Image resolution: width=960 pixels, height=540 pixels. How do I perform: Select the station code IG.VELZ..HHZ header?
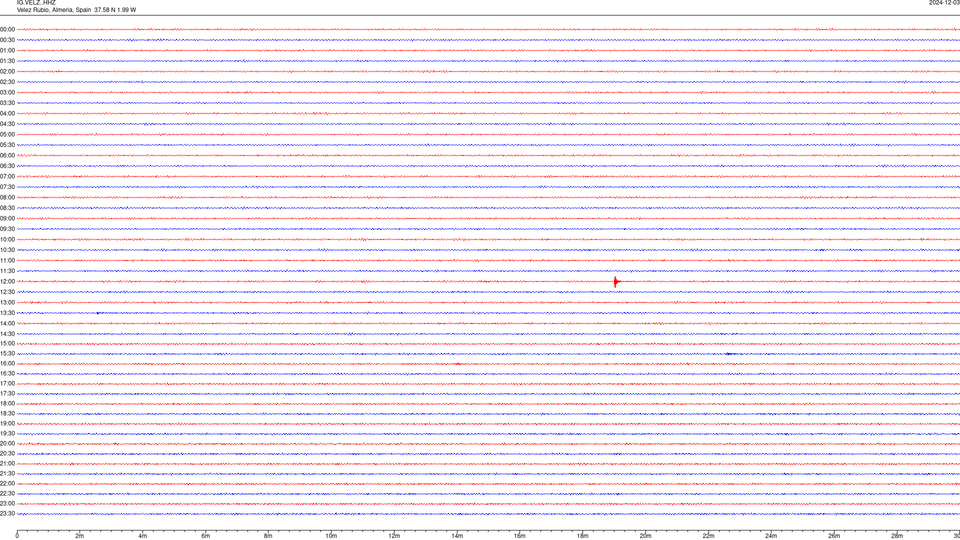tap(36, 2)
